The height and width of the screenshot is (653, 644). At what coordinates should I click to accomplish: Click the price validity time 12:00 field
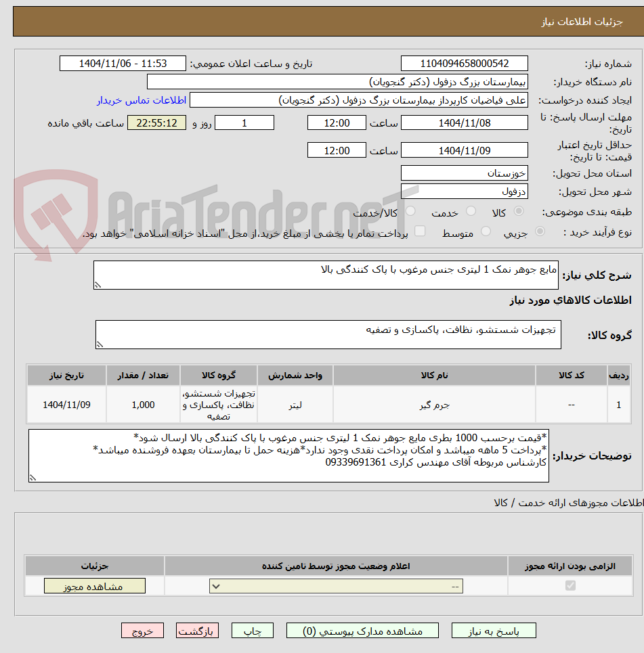coord(337,150)
